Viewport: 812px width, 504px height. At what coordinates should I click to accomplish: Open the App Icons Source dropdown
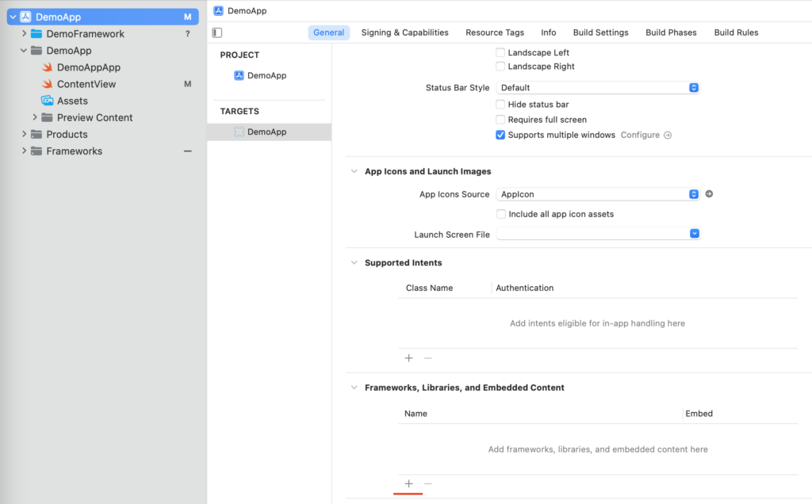(598, 194)
